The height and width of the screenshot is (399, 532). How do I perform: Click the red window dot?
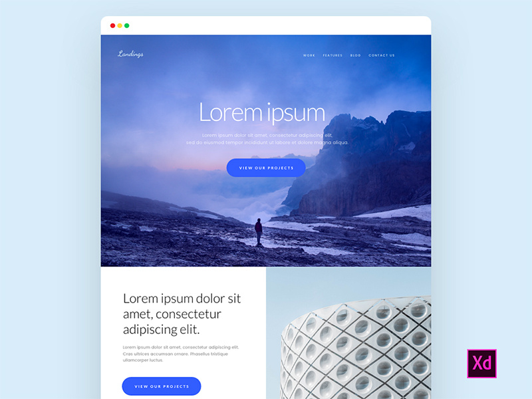coord(112,25)
